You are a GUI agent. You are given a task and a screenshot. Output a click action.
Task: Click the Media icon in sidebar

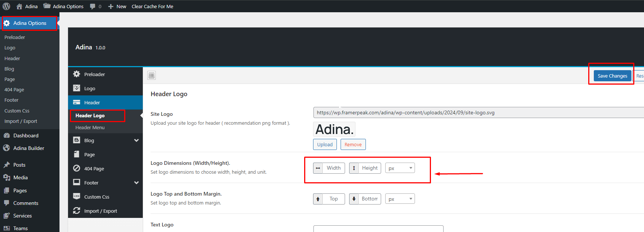[x=7, y=177]
